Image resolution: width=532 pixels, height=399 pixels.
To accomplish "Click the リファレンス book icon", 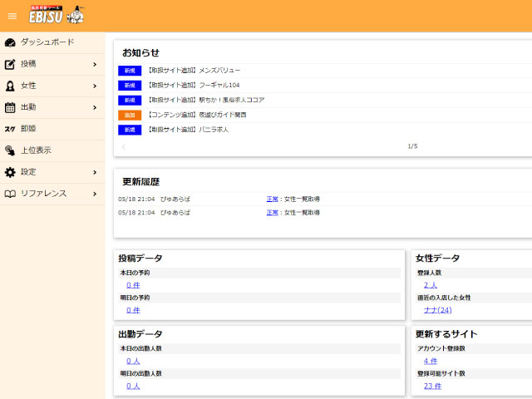I will (x=10, y=194).
